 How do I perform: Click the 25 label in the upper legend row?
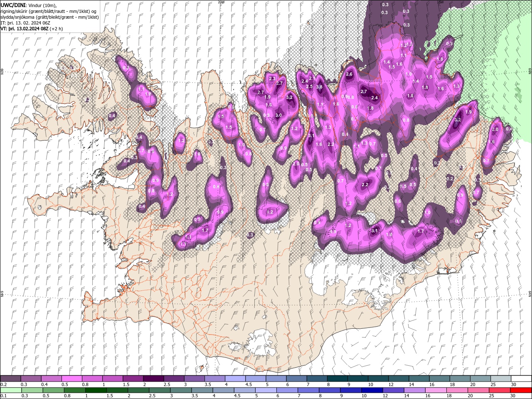pyautogui.click(x=493, y=384)
